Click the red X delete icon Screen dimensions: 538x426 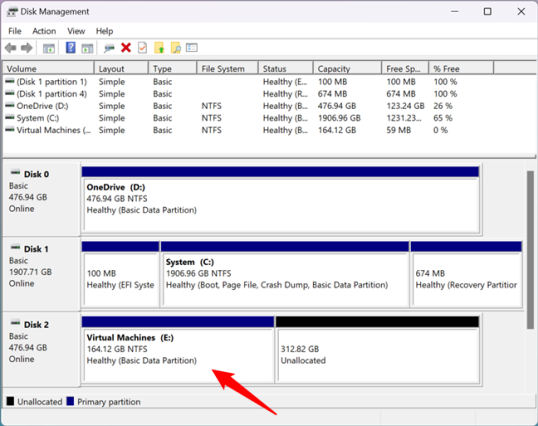126,48
